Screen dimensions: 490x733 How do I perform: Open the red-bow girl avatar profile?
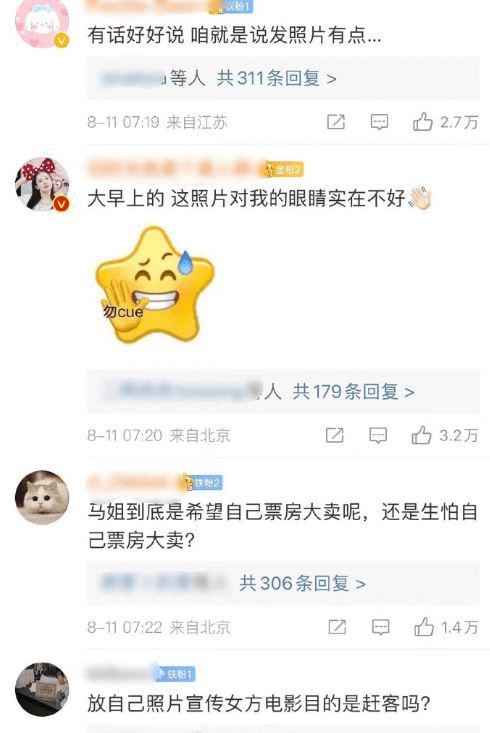point(42,184)
